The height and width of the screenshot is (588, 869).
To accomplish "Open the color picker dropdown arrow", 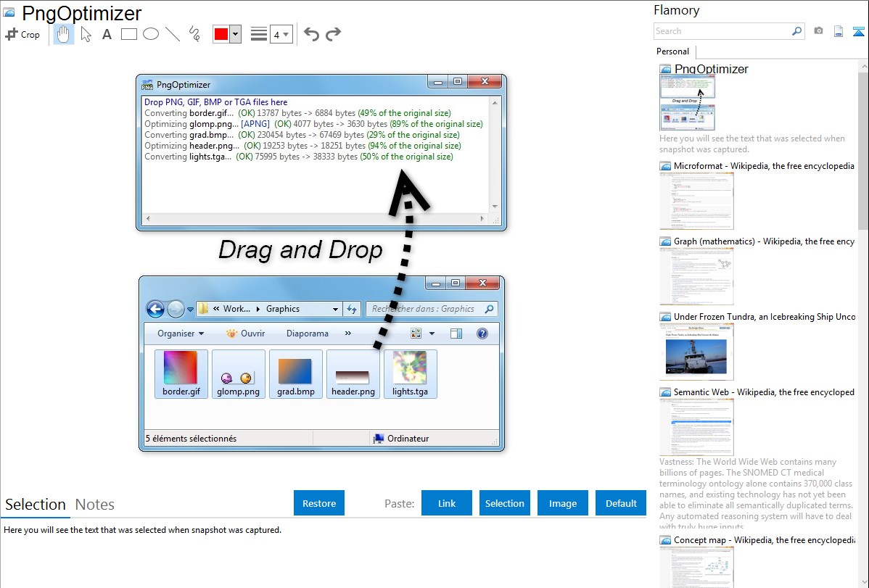I will [x=236, y=34].
